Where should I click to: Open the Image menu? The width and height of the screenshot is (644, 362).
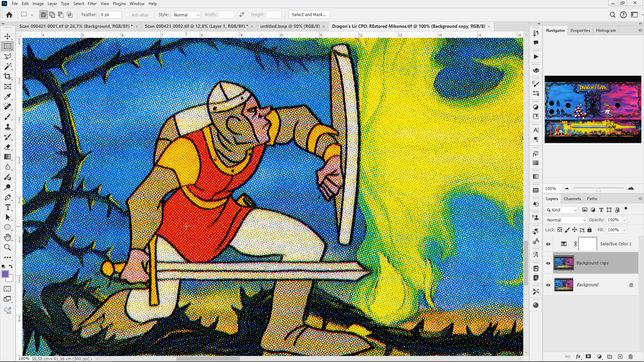[38, 4]
